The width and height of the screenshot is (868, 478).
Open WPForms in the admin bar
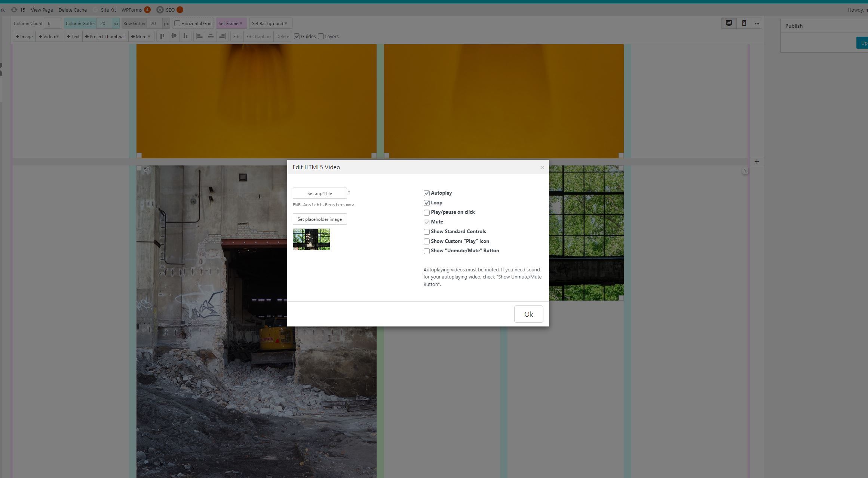[132, 10]
